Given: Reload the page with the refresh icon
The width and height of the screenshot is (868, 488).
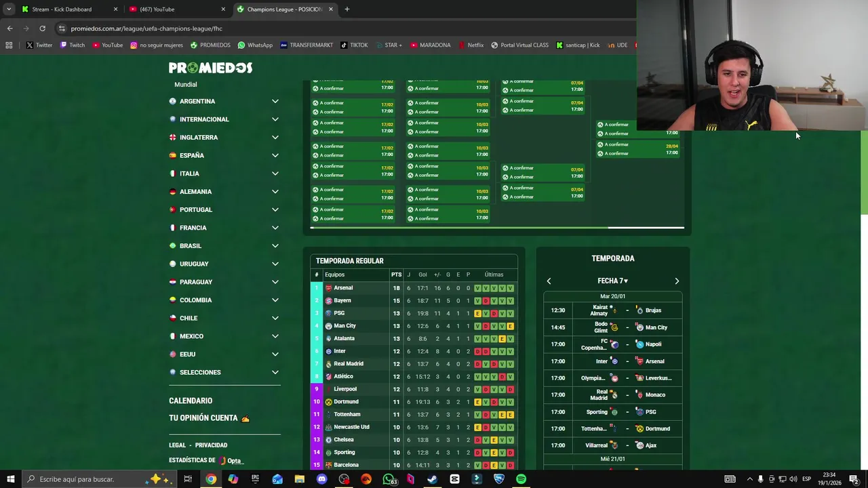Looking at the screenshot, I should click(42, 28).
